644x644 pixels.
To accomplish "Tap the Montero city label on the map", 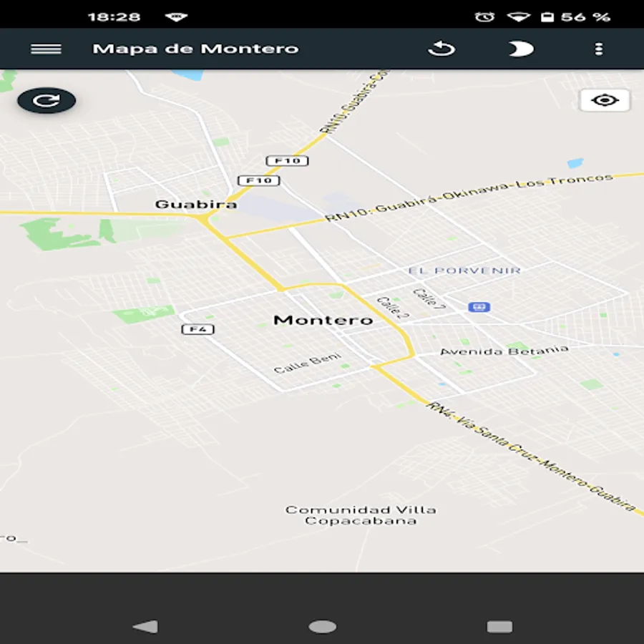I will point(323,320).
